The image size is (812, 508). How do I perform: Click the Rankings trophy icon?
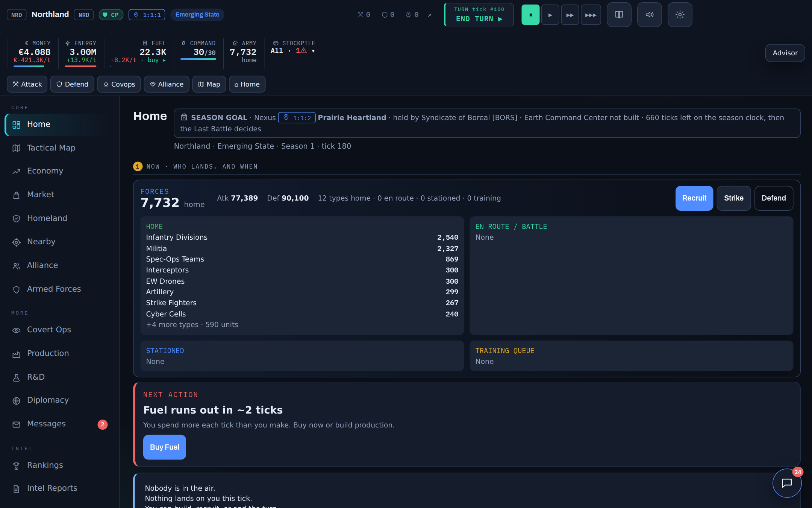[x=16, y=466]
